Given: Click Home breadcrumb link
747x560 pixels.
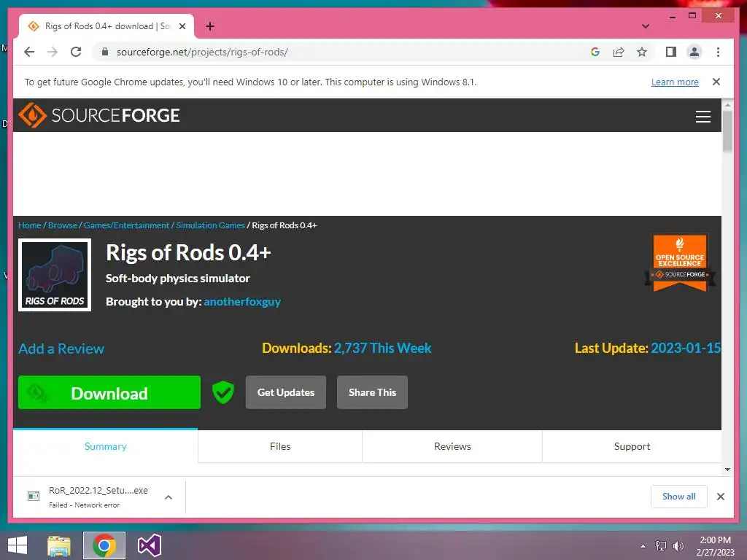Looking at the screenshot, I should coord(29,225).
